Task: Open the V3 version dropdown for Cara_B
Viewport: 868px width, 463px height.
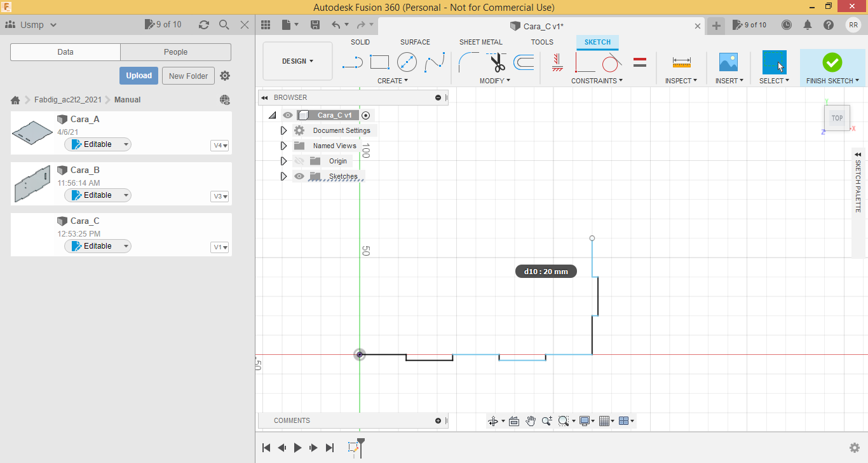Action: (220, 197)
